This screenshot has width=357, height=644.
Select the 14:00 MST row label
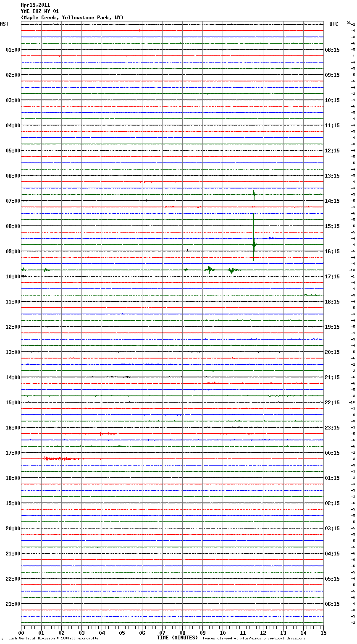[x=13, y=377]
